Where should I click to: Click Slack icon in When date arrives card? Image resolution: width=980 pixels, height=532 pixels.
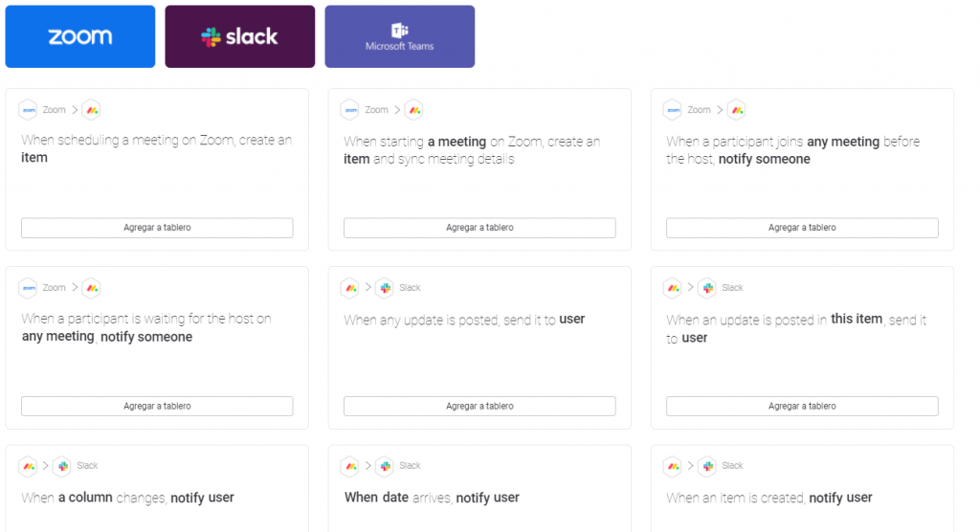(x=385, y=466)
